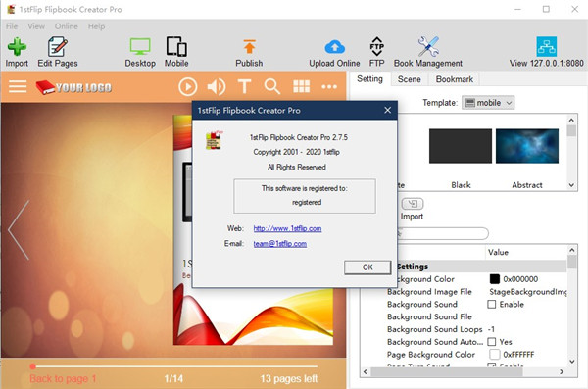Open flipbook search magnifier
The height and width of the screenshot is (389, 588).
(272, 86)
